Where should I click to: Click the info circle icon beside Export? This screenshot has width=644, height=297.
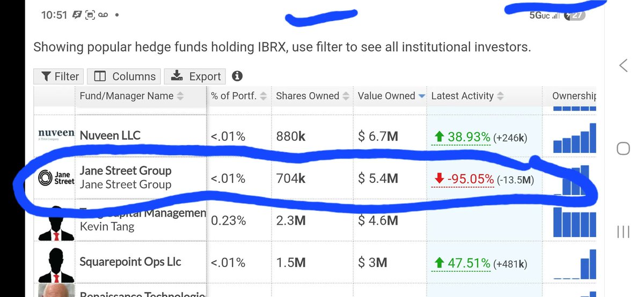237,76
